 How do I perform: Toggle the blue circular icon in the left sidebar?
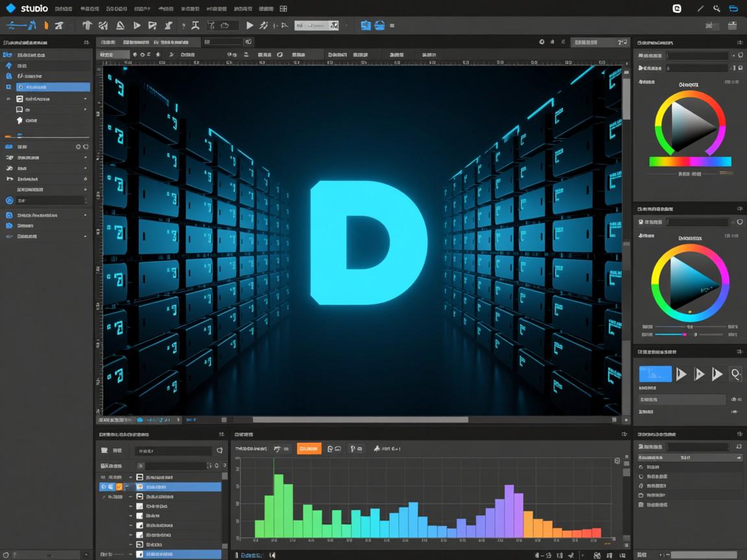10,200
